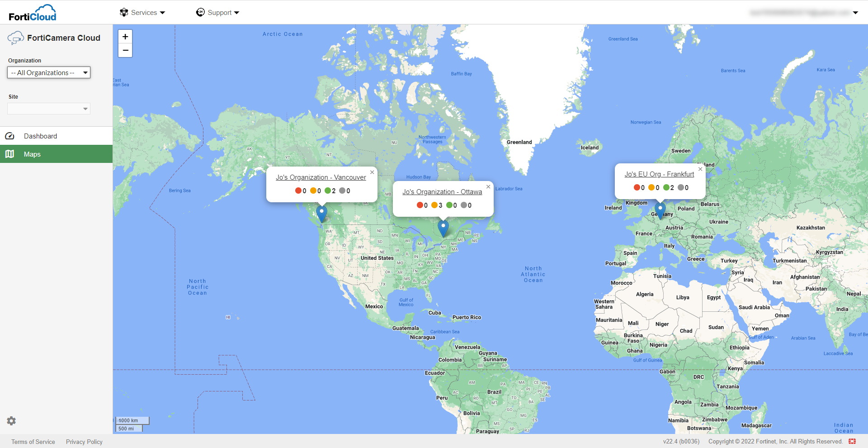Click the orange status dot in Vancouver popup

coord(313,191)
